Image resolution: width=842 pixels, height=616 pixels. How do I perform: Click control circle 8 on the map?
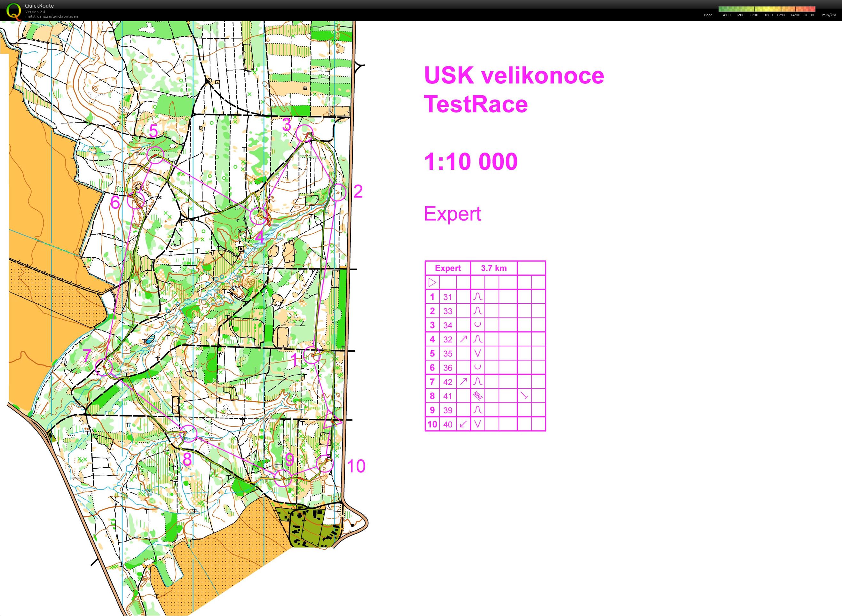[188, 433]
